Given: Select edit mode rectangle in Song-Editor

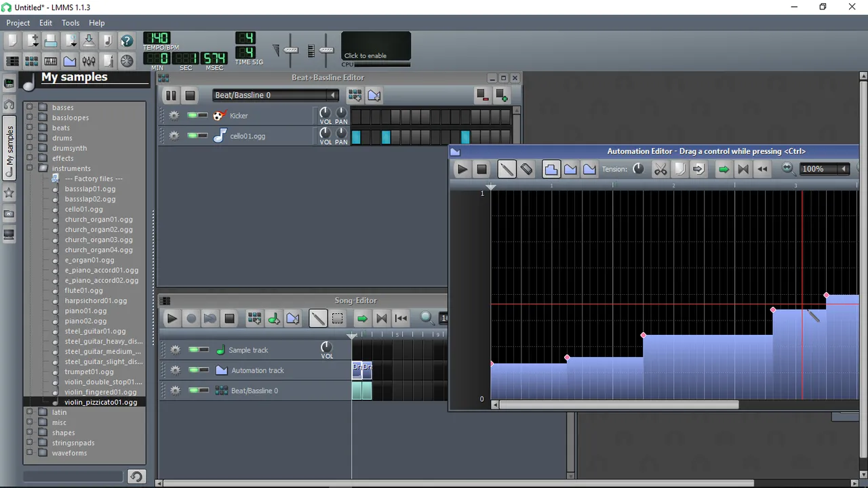Looking at the screenshot, I should [337, 319].
